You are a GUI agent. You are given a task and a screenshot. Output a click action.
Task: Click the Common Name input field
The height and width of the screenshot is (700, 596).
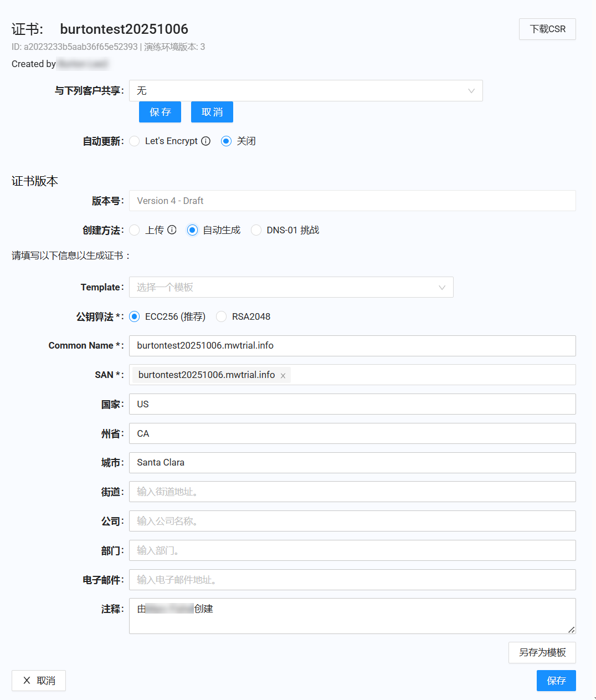352,346
